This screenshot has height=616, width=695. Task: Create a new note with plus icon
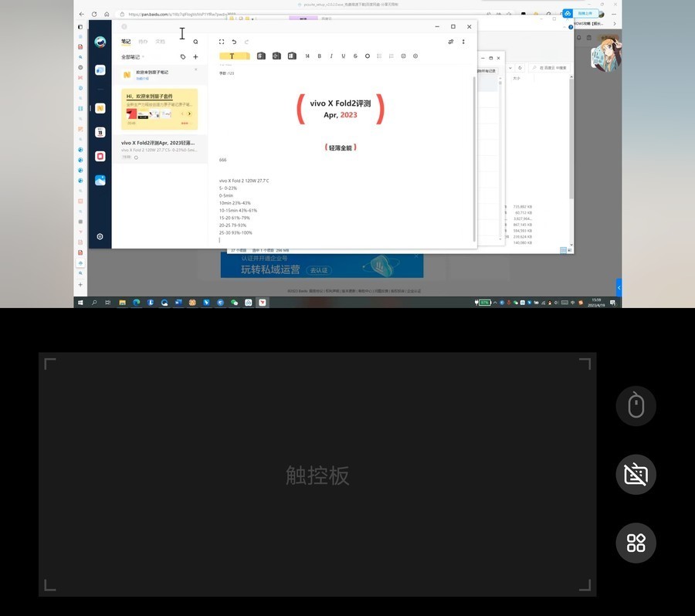click(x=195, y=56)
